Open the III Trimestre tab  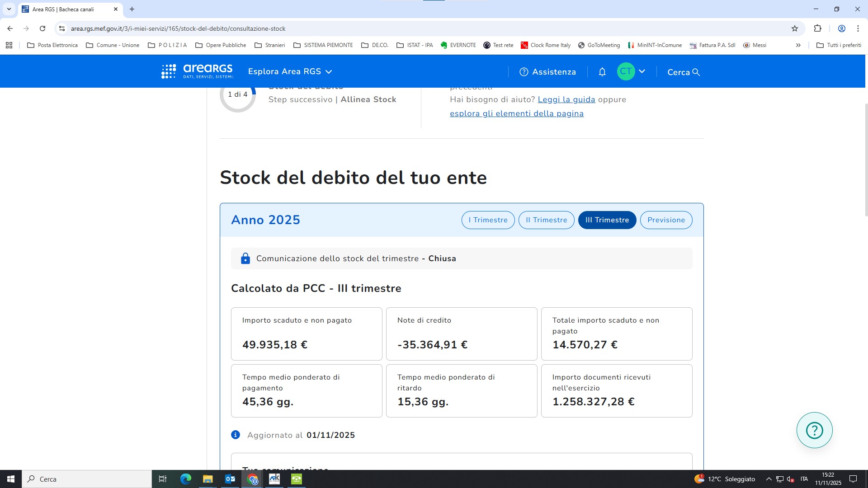point(607,220)
